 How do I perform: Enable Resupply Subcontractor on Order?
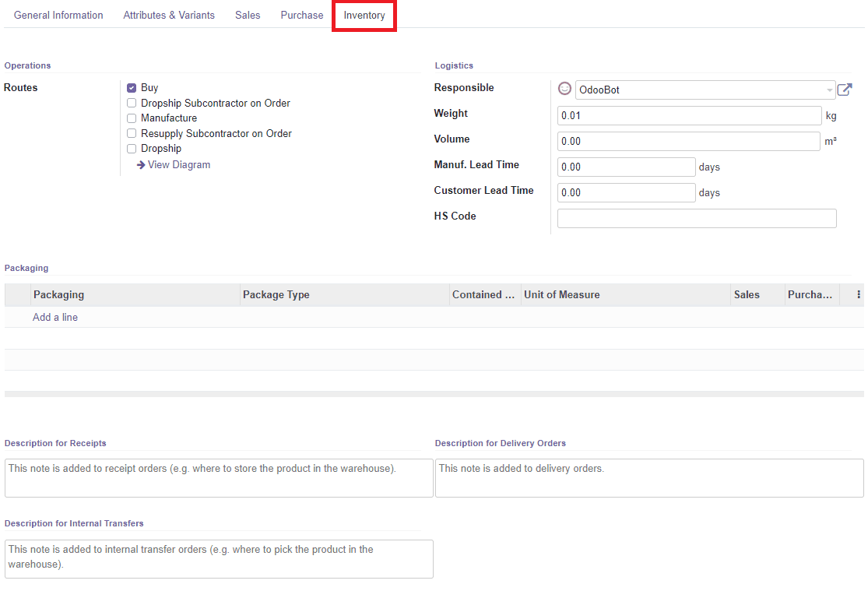(132, 133)
